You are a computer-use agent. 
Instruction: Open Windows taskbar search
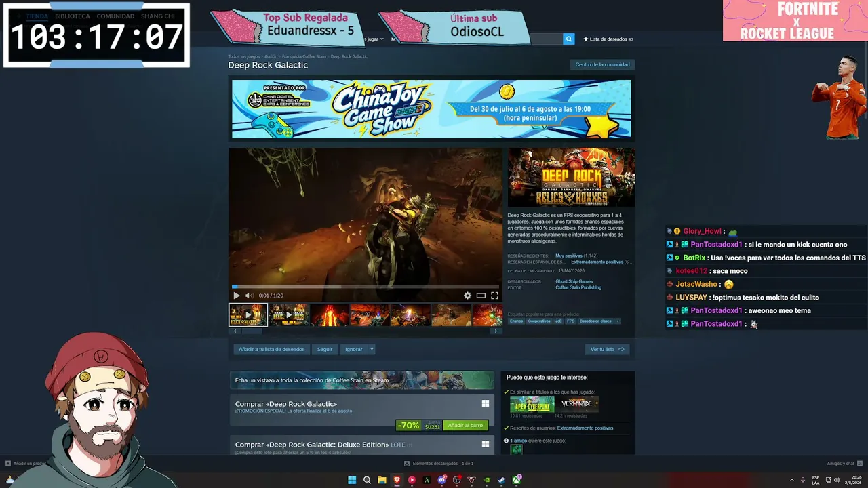pyautogui.click(x=367, y=480)
